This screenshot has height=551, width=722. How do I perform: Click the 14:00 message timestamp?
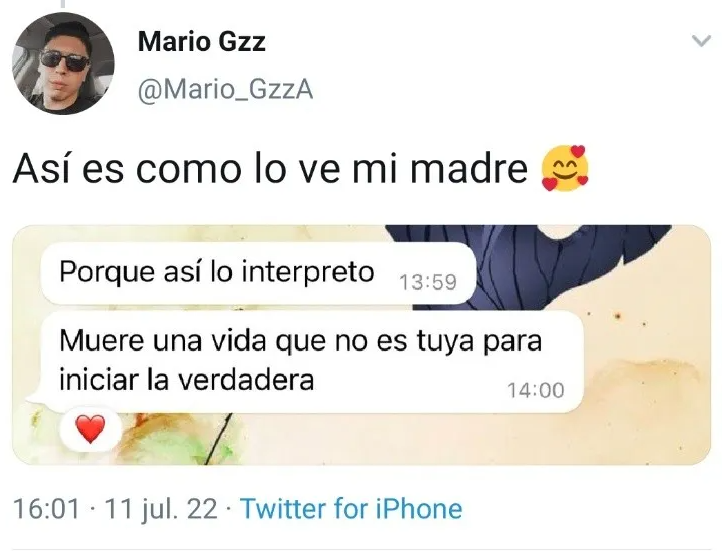tap(536, 390)
